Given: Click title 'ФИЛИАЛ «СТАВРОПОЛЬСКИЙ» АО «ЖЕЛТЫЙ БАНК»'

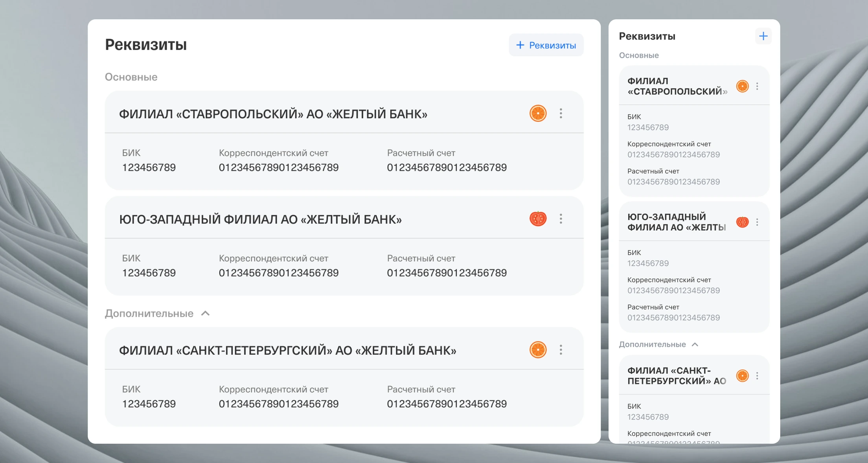Looking at the screenshot, I should coord(273,114).
